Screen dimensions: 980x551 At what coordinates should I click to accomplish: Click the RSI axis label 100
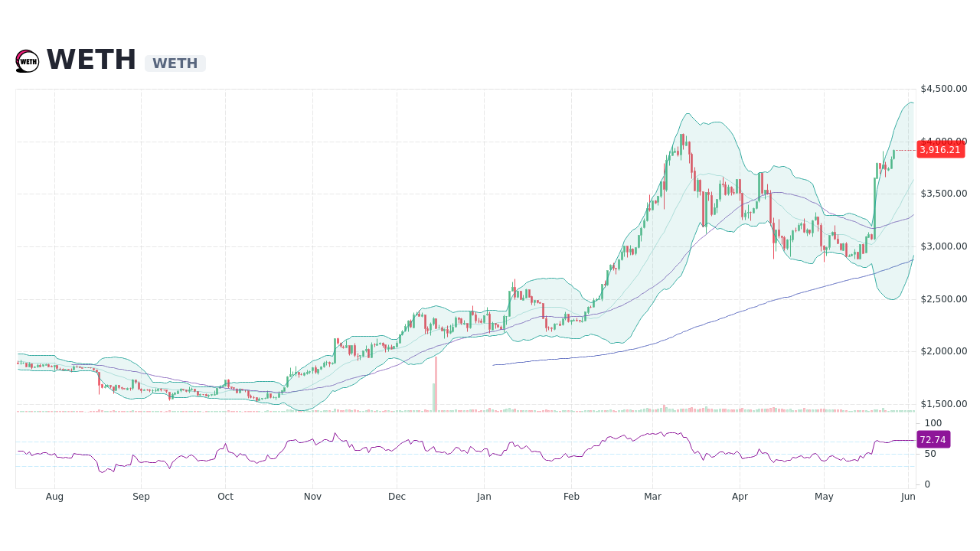(933, 423)
